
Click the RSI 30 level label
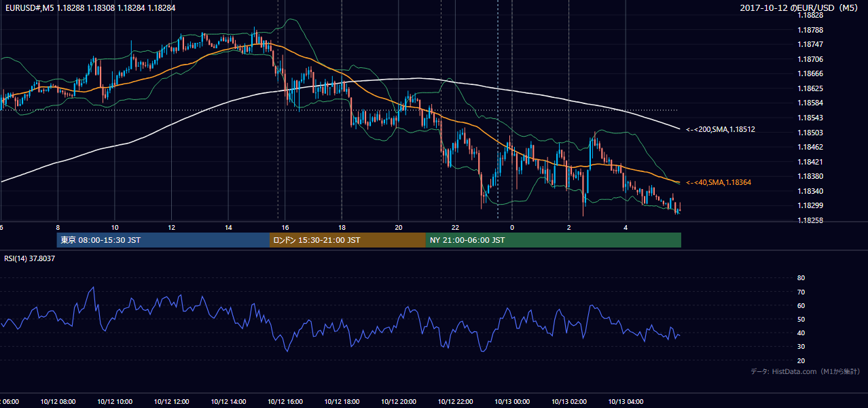click(801, 347)
